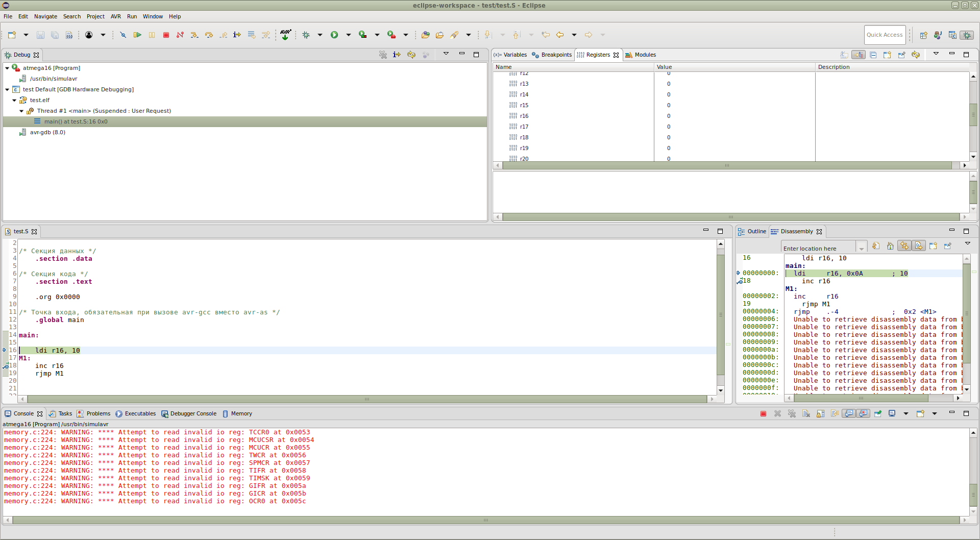Select the main() at test.S:16 stack frame
Image resolution: width=980 pixels, height=540 pixels.
coord(76,121)
